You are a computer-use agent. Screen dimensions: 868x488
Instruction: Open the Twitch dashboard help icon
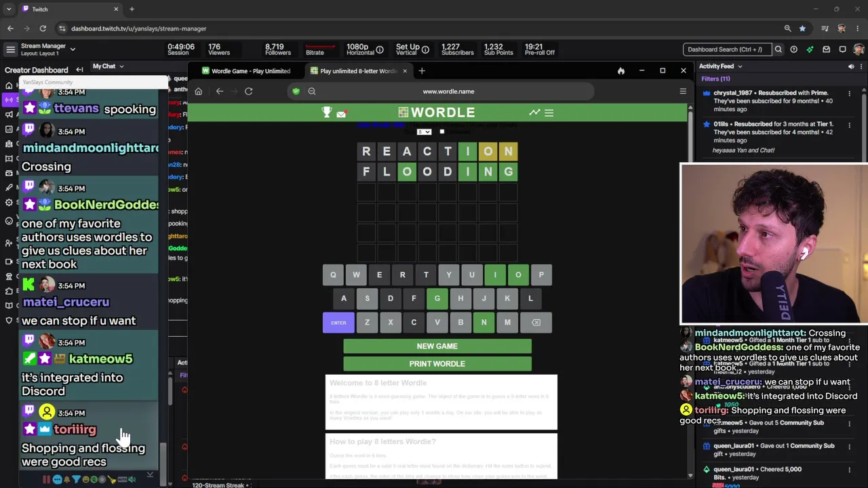(x=793, y=49)
